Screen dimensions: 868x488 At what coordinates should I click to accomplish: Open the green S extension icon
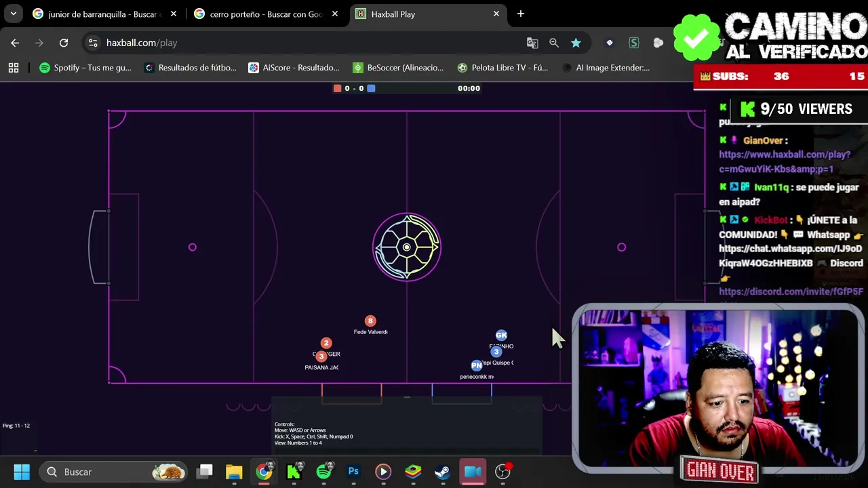point(634,43)
